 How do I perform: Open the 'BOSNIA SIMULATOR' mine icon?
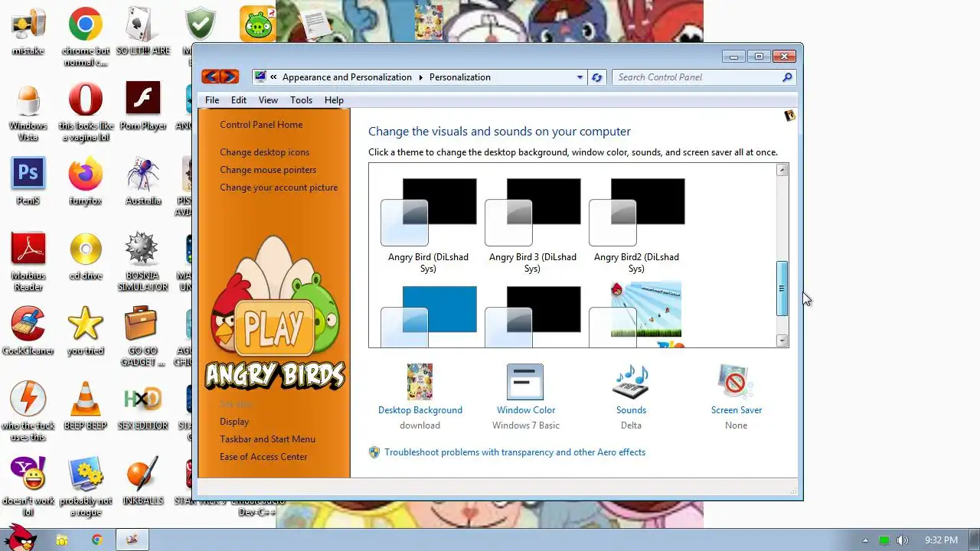143,262
